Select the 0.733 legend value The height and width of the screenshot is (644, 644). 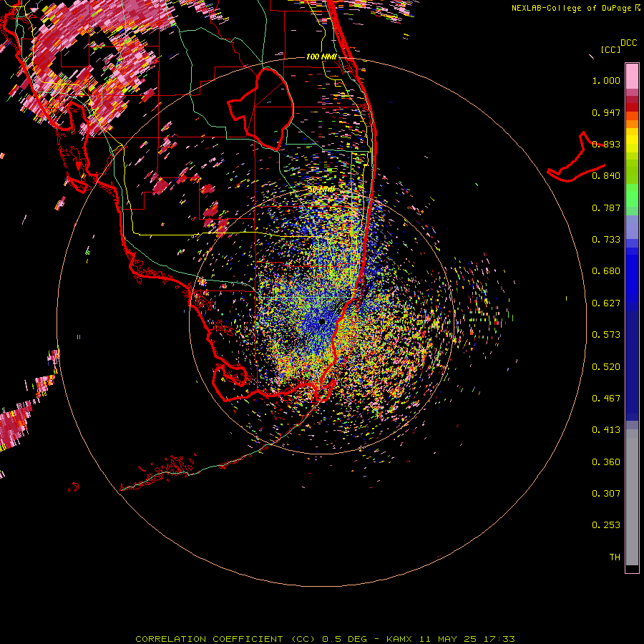606,240
